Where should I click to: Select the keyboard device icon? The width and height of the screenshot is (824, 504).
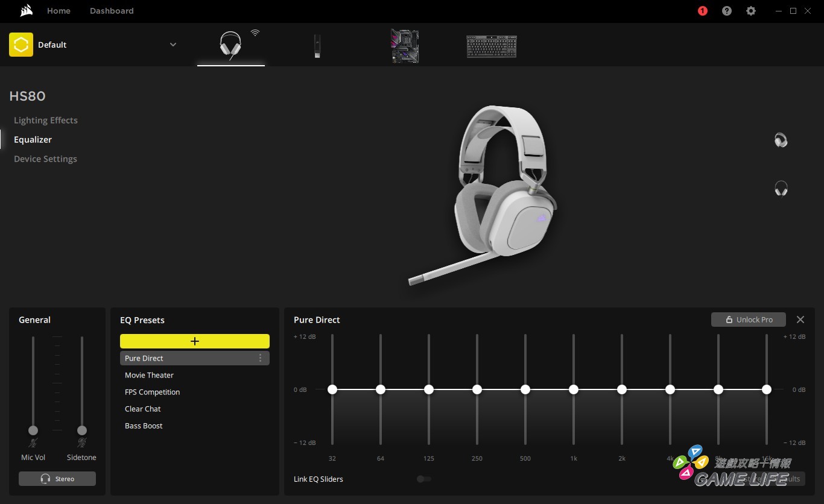491,46
